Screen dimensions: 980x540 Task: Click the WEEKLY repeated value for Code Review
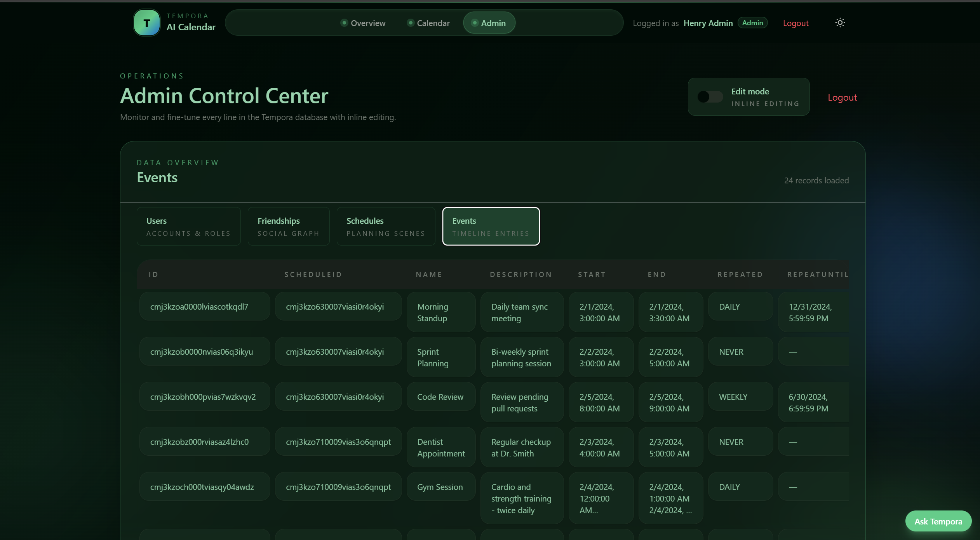(740, 397)
